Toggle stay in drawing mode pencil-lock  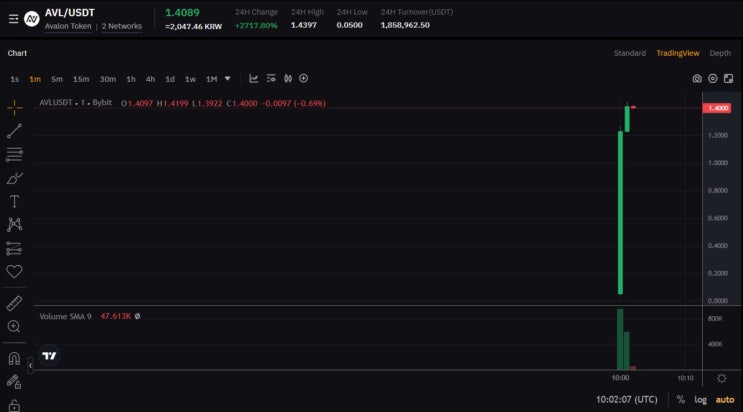14,382
